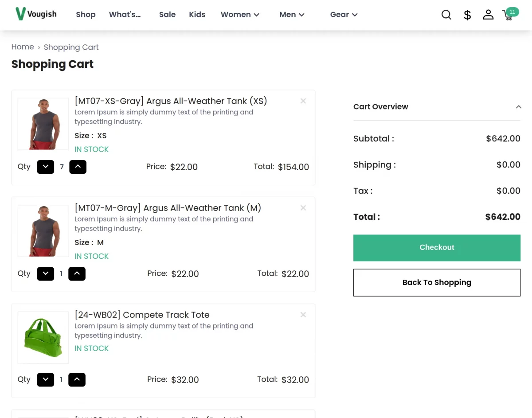Screen dimensions: 532x418
Task: Click green Compete Track Tote thumbnail
Action: (x=43, y=338)
